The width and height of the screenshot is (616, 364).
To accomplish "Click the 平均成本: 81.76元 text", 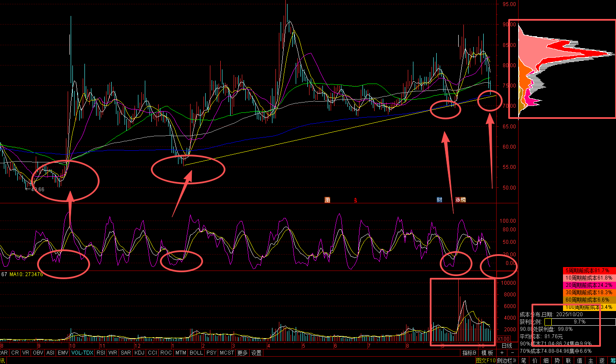I will point(541,336).
